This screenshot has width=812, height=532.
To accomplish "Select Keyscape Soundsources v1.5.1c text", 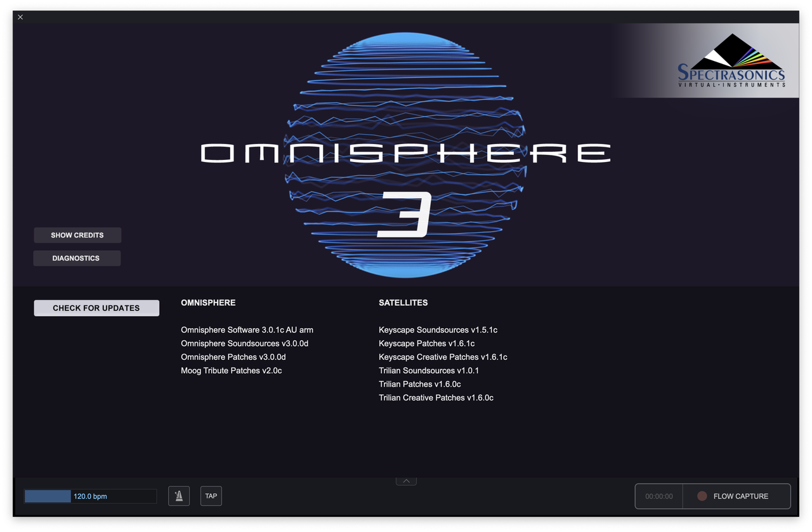I will pyautogui.click(x=438, y=330).
